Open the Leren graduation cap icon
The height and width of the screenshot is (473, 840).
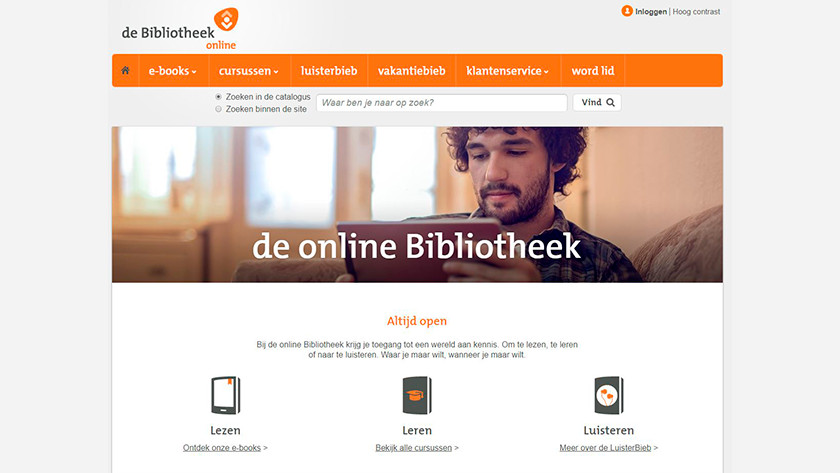click(x=417, y=395)
